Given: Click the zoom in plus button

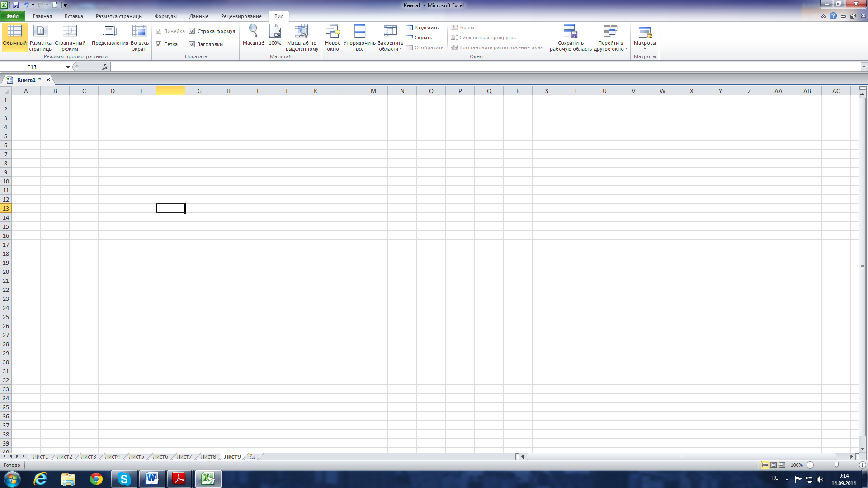Looking at the screenshot, I should tap(863, 465).
